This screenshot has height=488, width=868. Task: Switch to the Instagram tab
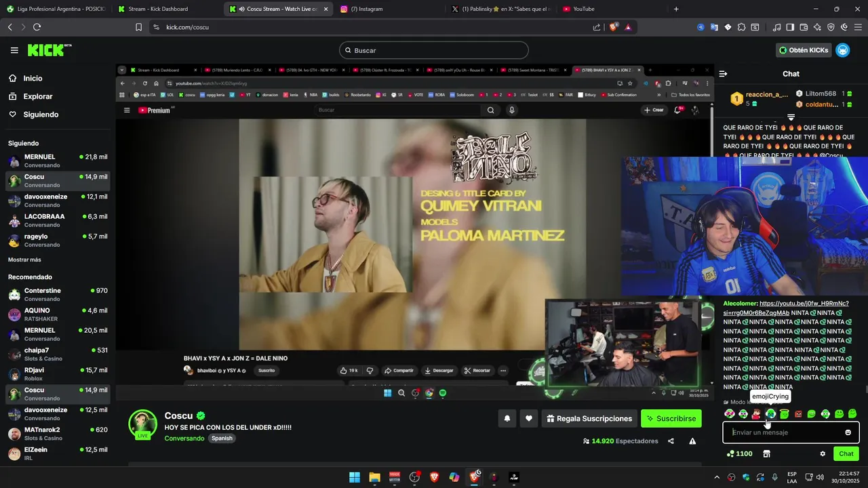[x=387, y=9]
